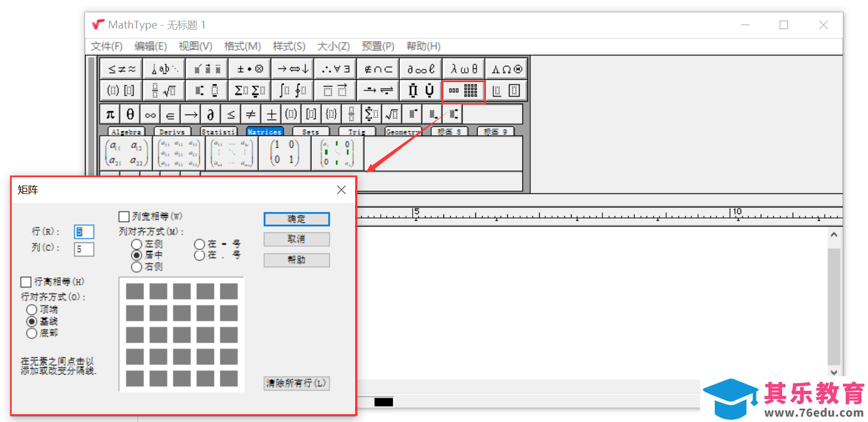Open the relational symbols palette (≤≠≈)
This screenshot has height=422, width=868.
(121, 69)
